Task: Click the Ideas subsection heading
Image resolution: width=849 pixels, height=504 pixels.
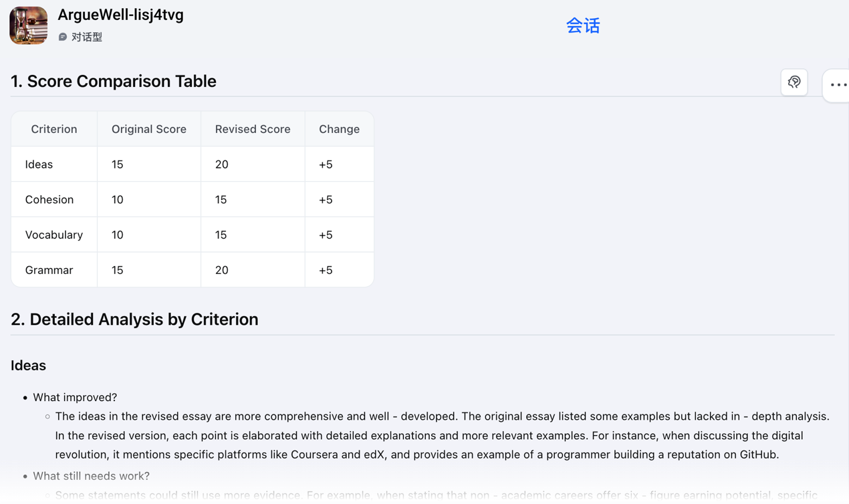Action: point(28,366)
